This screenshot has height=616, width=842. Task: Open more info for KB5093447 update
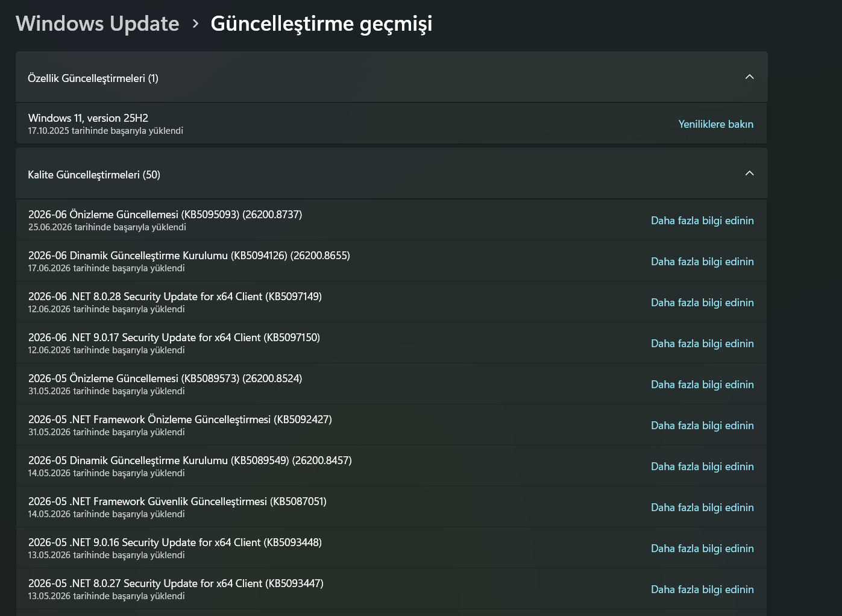[702, 589]
